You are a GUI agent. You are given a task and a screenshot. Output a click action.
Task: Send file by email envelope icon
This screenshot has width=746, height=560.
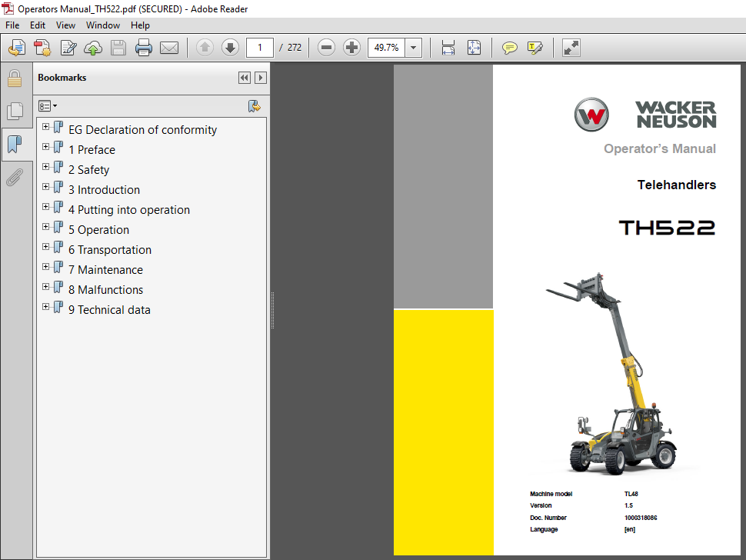169,48
